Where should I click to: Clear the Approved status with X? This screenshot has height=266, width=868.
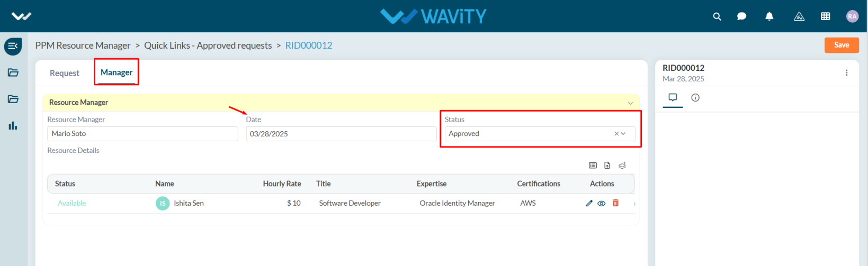click(x=616, y=134)
